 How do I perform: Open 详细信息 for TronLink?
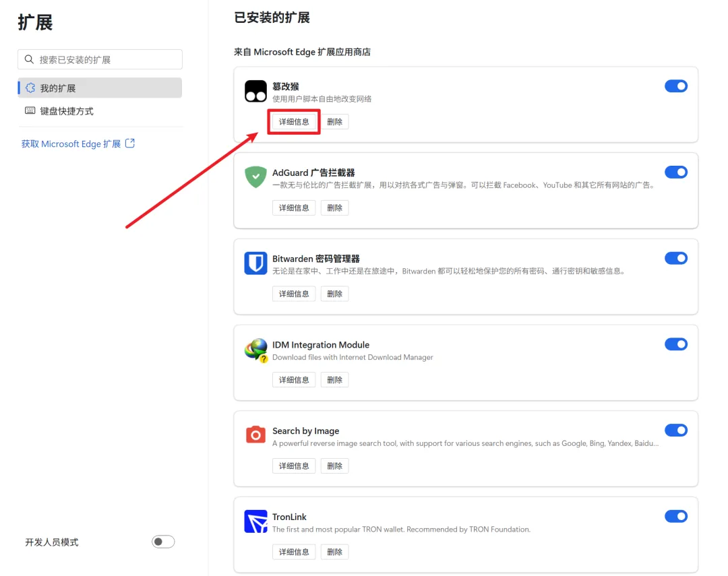294,552
